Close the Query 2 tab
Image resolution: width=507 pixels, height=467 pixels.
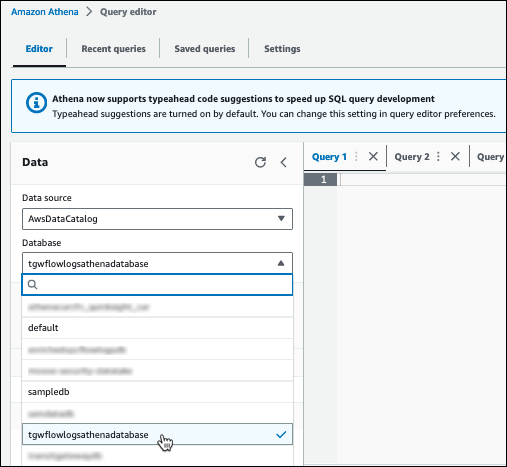click(455, 156)
